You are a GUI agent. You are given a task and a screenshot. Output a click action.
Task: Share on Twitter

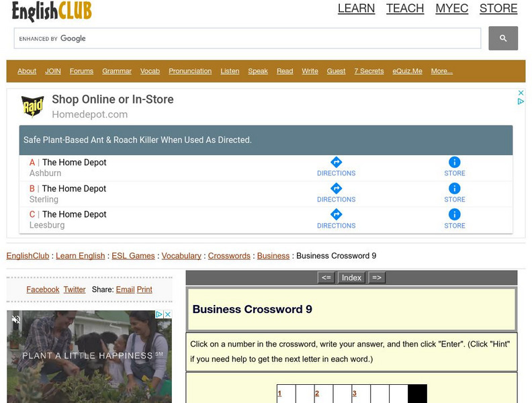coord(75,289)
